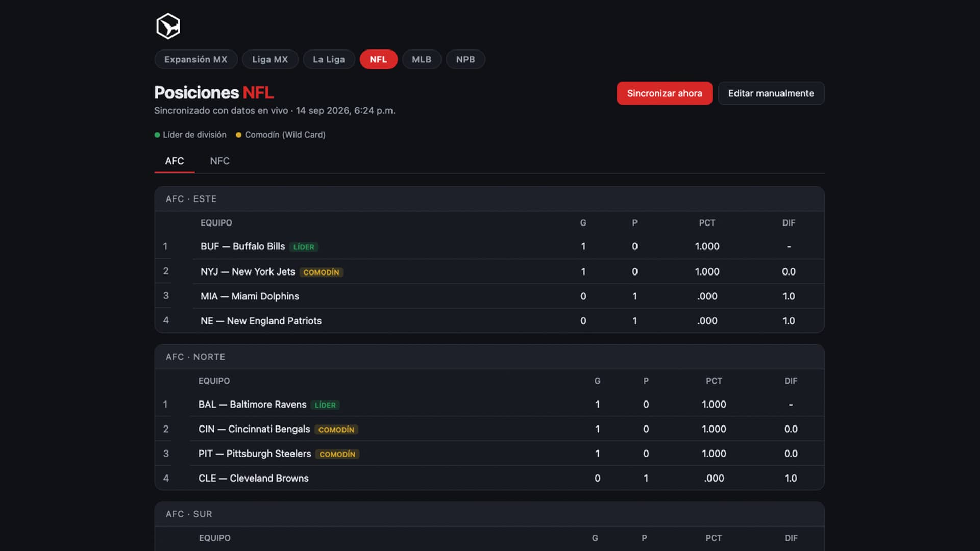The width and height of the screenshot is (980, 551).
Task: Click Cleveland Browns PCT value .000
Action: pos(714,478)
